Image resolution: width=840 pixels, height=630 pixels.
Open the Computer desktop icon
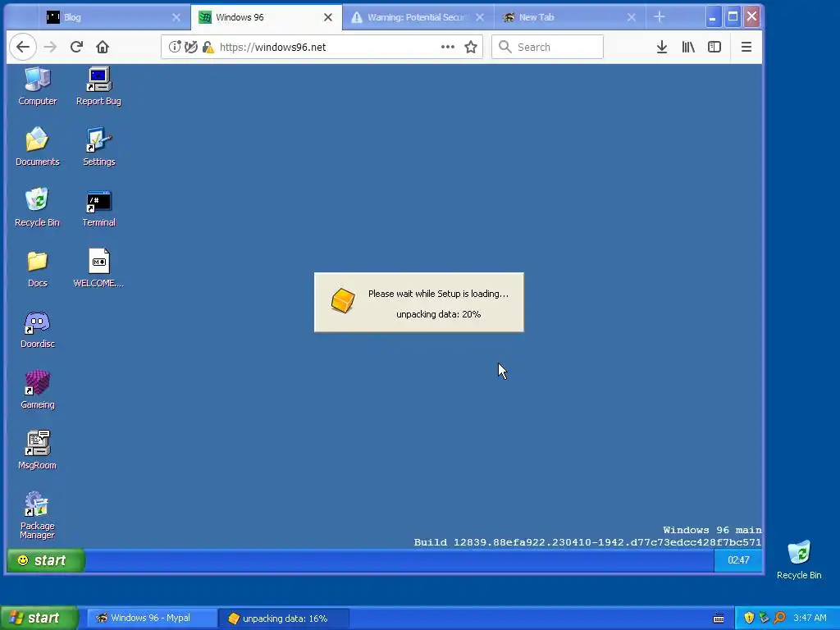pyautogui.click(x=38, y=85)
